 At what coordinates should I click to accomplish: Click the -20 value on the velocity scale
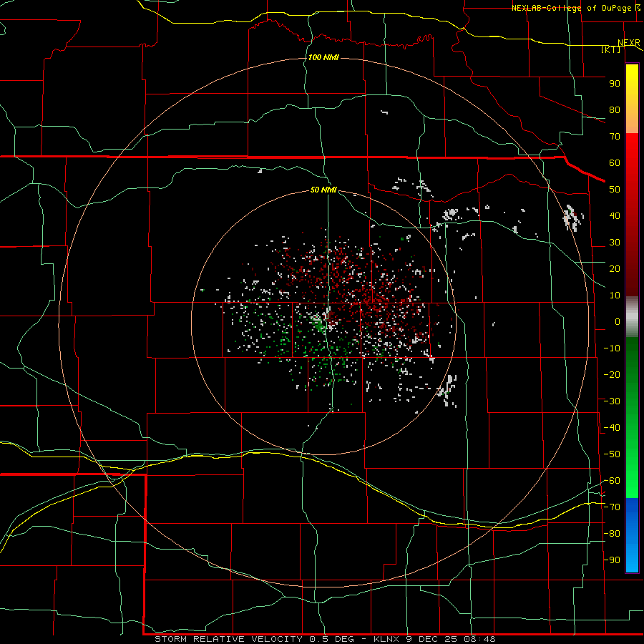tap(612, 374)
